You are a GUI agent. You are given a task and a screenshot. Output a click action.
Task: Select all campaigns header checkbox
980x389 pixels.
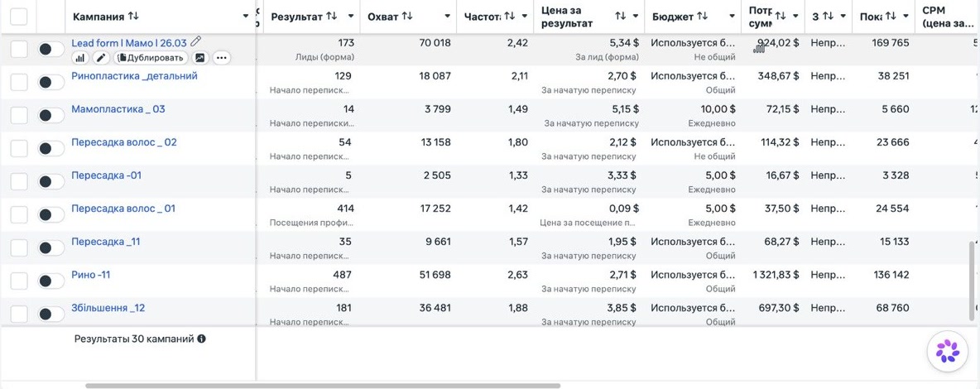tap(19, 17)
